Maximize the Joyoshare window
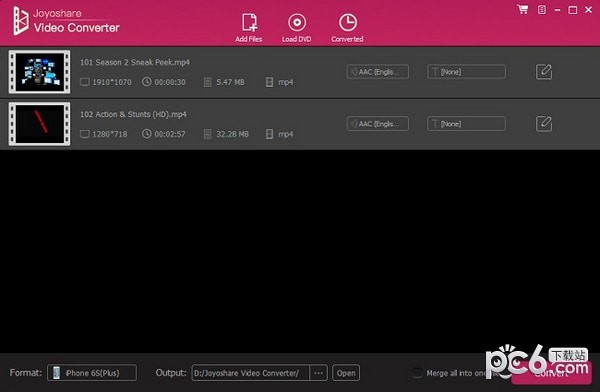The image size is (600, 392). pos(573,10)
